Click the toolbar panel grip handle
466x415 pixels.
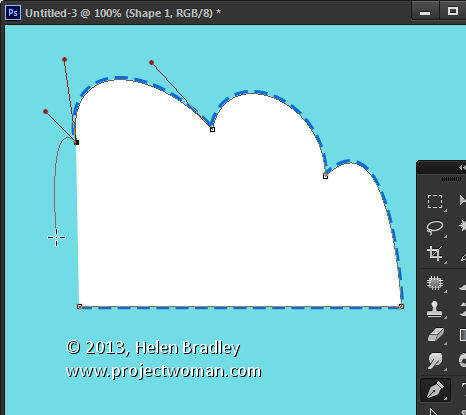[451, 179]
